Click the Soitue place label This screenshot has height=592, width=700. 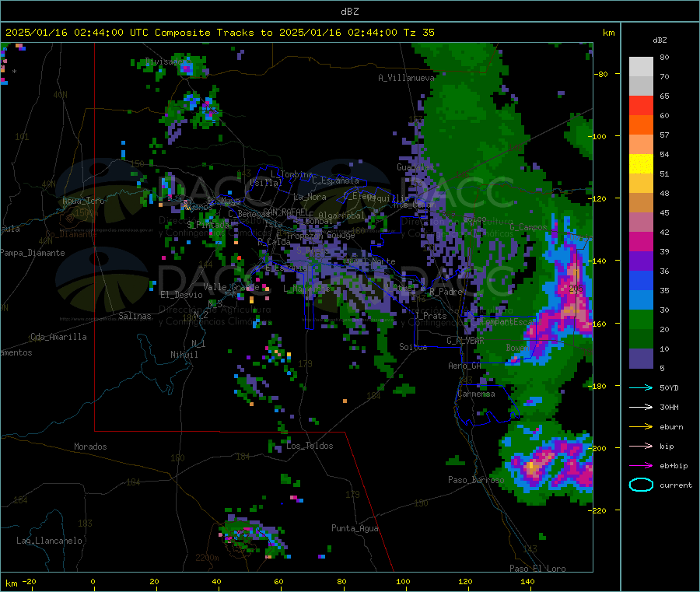coord(413,347)
